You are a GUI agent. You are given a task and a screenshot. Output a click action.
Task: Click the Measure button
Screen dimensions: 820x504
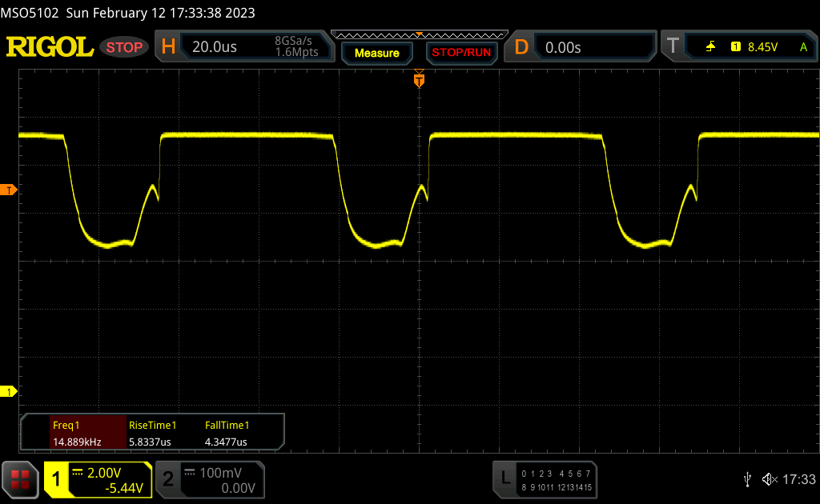(376, 53)
